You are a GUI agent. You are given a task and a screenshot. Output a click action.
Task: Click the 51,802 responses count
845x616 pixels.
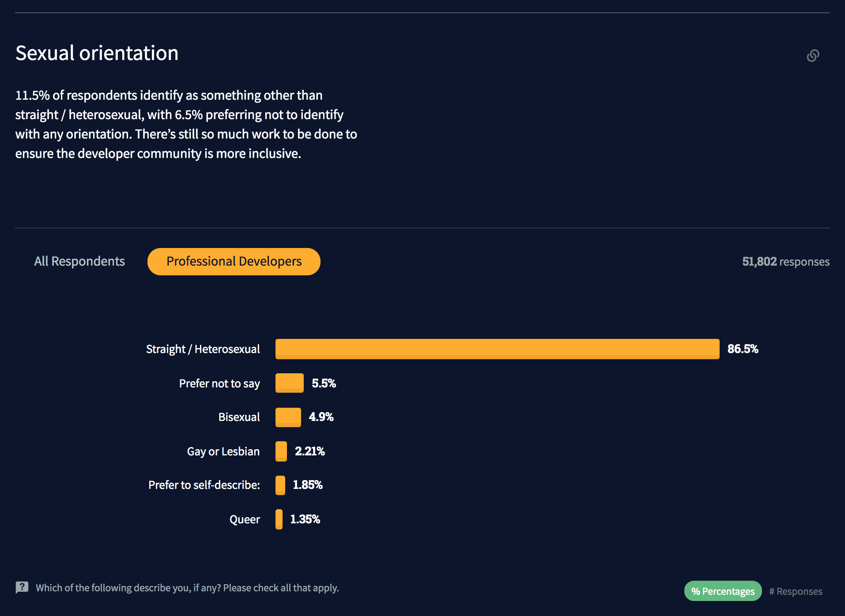tap(785, 262)
